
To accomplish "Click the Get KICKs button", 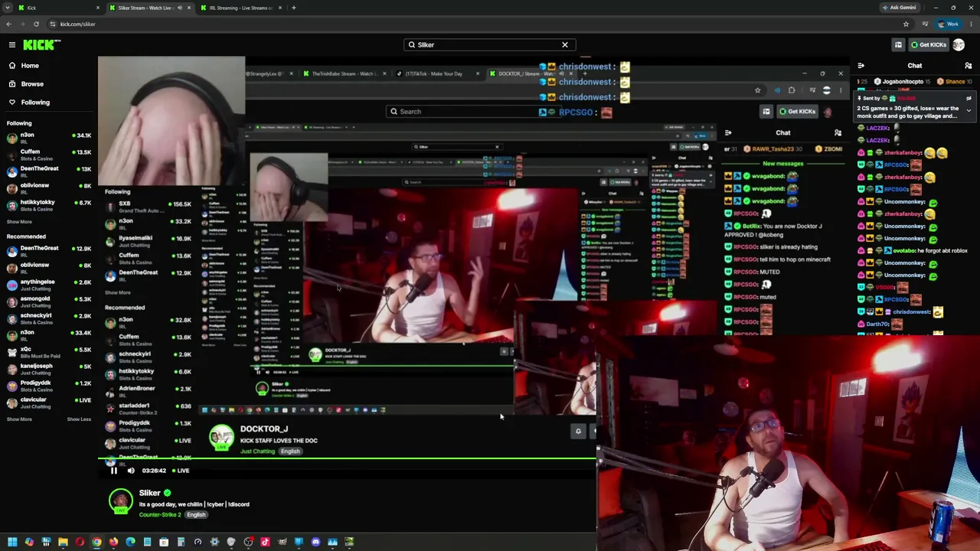I will pyautogui.click(x=928, y=44).
